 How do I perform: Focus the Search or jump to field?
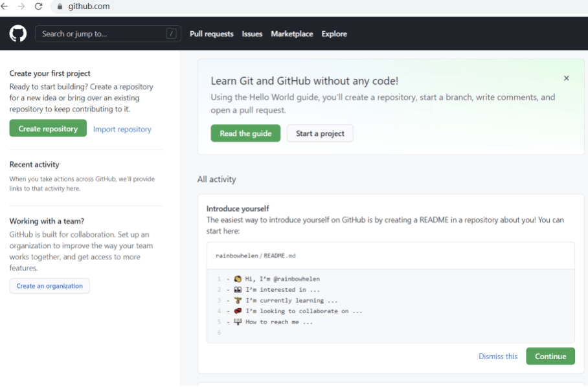click(108, 34)
